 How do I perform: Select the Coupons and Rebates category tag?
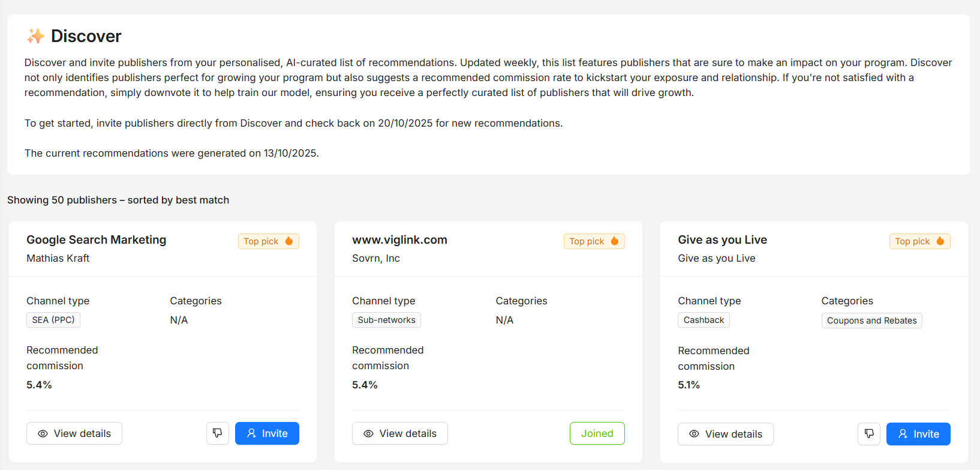[871, 321]
